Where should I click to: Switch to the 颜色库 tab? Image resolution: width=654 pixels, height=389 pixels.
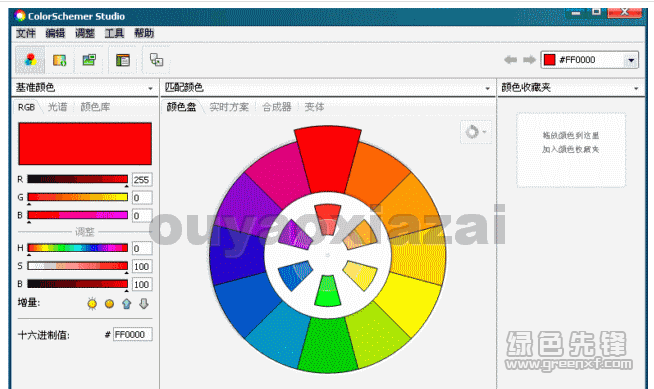[95, 107]
